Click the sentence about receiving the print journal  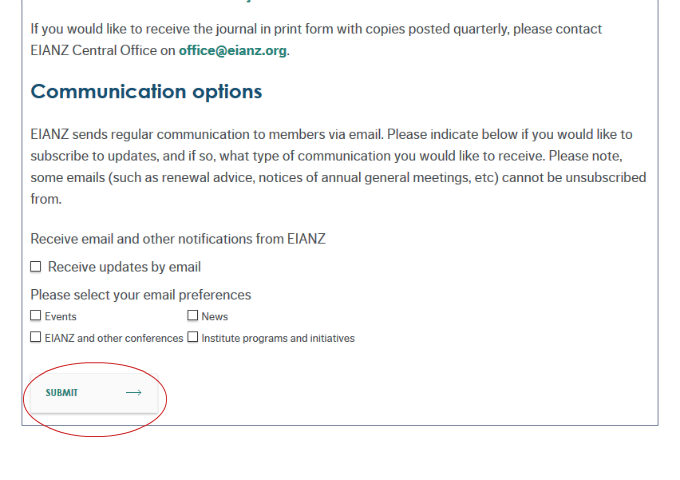coord(316,29)
